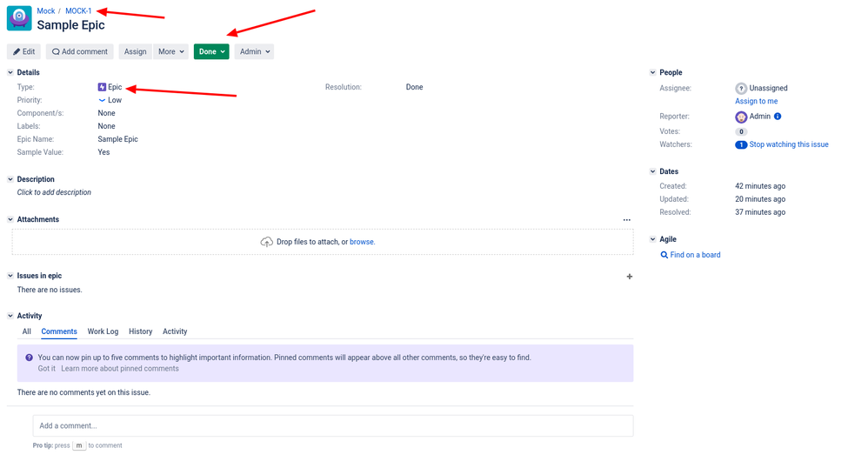The image size is (868, 468).
Task: Click the Add comment button
Action: [80, 51]
